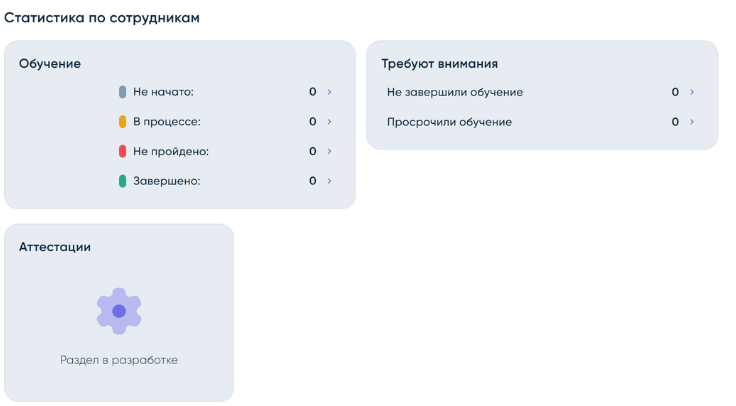Click the Раздел в разработке text

119,360
